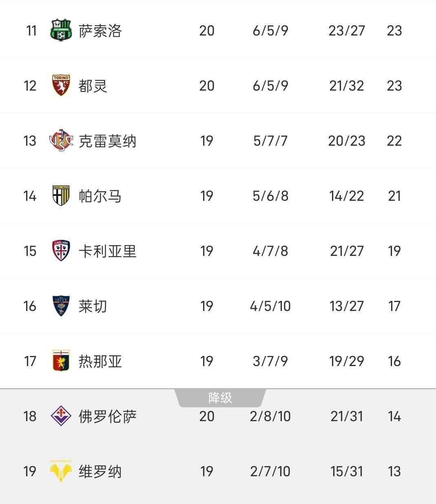Open team name 帕尔马
436x504 pixels.
[x=100, y=196]
